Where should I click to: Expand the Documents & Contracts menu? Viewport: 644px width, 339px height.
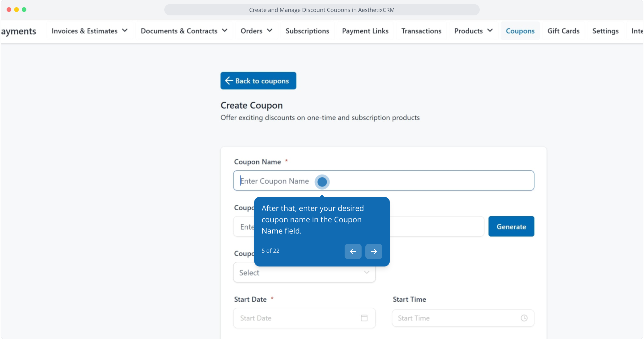(x=184, y=31)
